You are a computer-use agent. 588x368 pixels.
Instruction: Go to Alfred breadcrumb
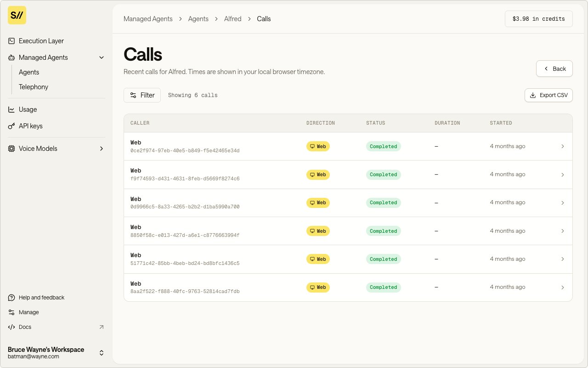[x=233, y=19]
